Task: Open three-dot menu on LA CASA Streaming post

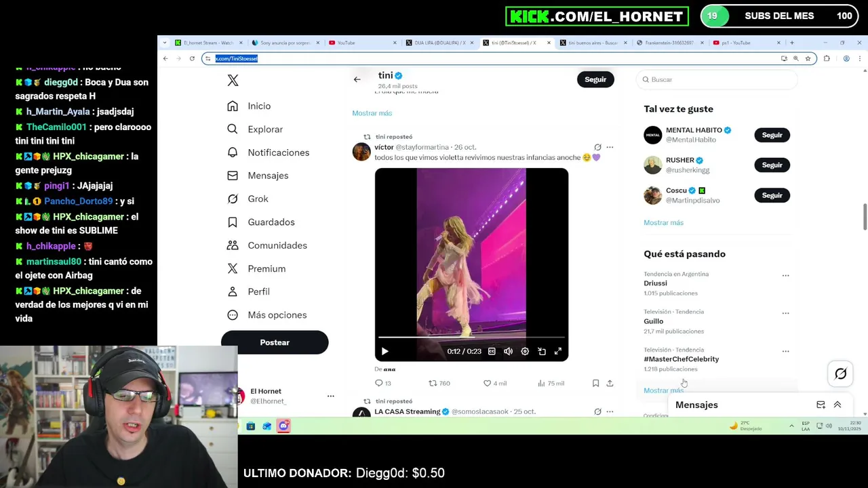Action: coord(610,411)
